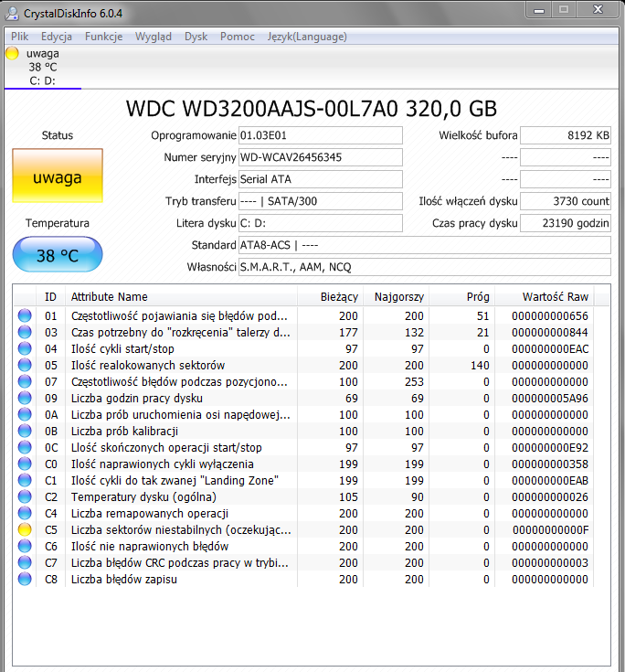625x672 pixels.
Task: Click blue status icon for attribute 01
Action: click(x=25, y=315)
